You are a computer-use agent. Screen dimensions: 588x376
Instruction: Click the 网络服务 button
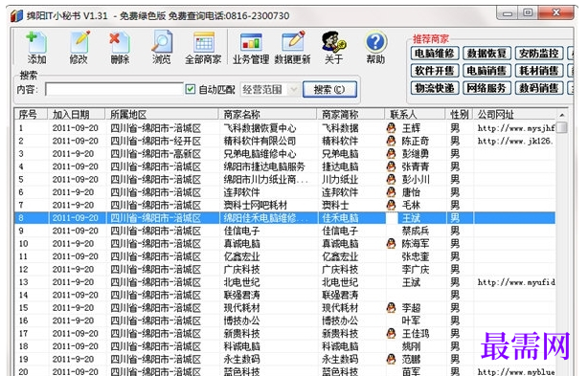click(486, 88)
